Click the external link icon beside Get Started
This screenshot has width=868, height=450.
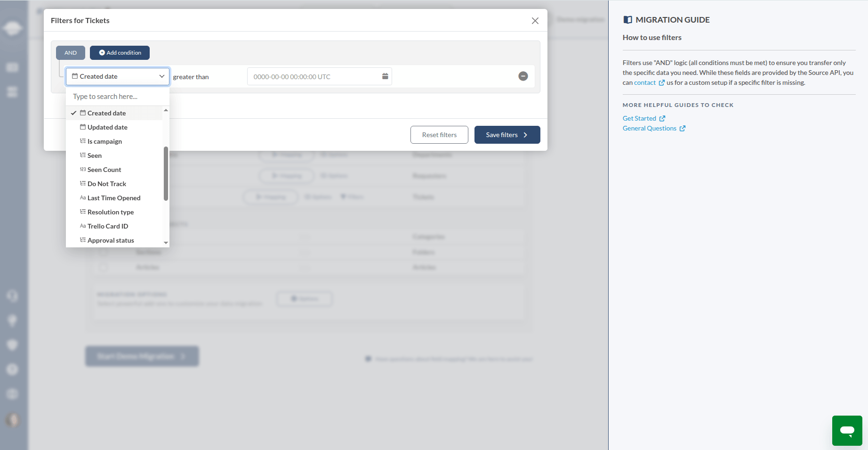[x=662, y=118]
